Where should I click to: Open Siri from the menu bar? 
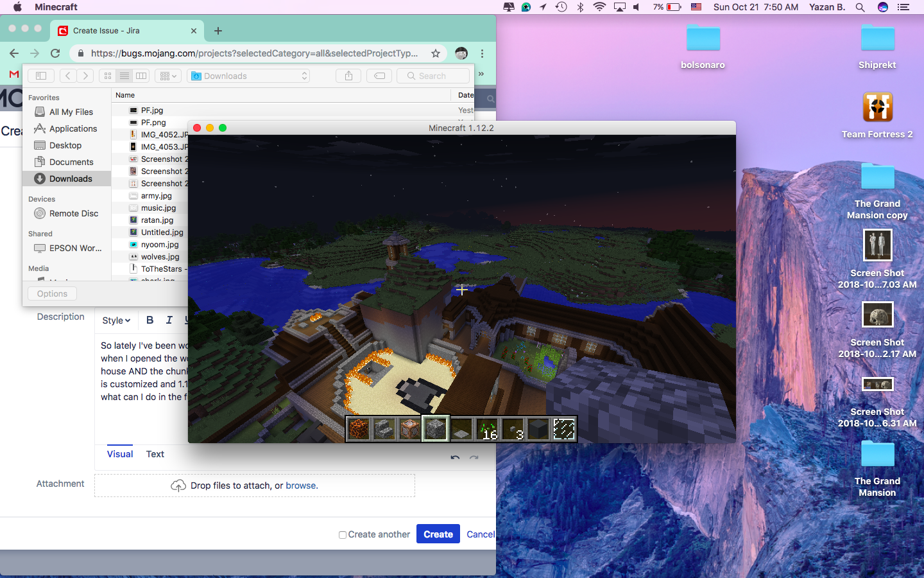click(883, 7)
